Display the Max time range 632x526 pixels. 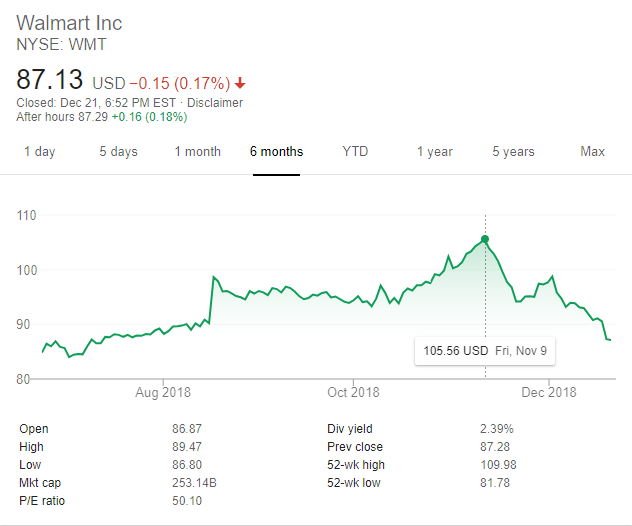592,152
